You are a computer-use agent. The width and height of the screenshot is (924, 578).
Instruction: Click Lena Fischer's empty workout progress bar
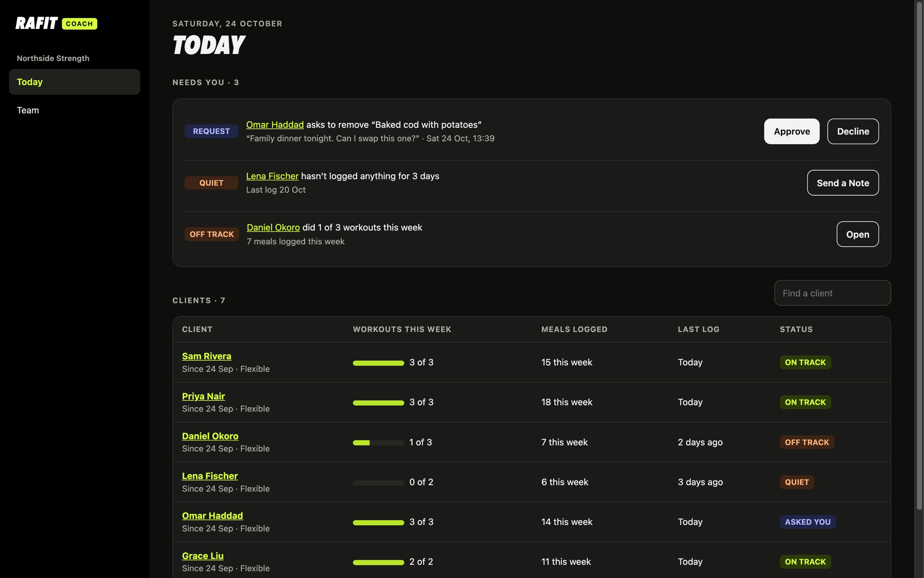378,482
